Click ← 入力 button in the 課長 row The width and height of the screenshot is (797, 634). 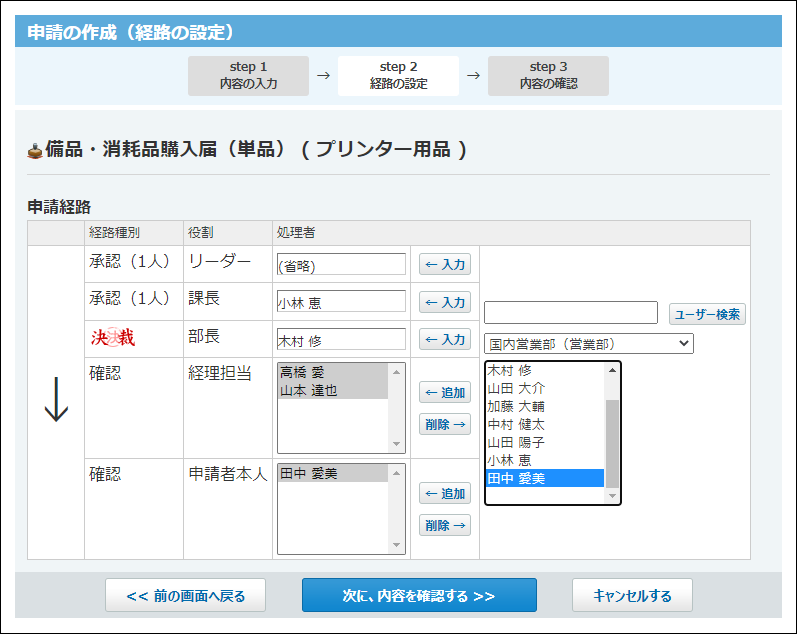pos(445,302)
